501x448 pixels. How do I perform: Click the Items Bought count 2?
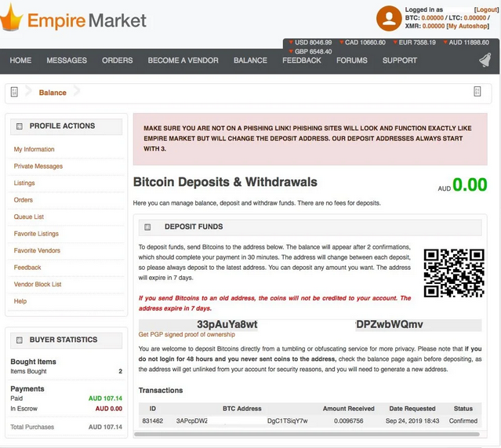click(120, 372)
